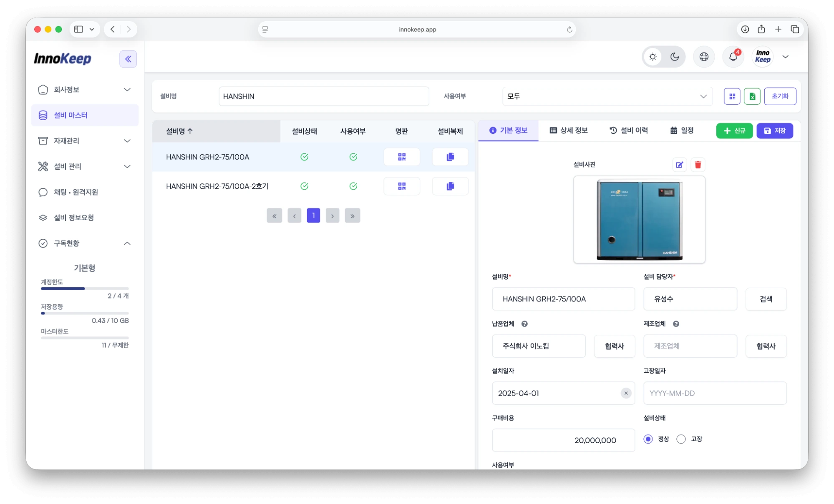Select page 1 in pagination
This screenshot has height=504, width=834.
point(313,216)
